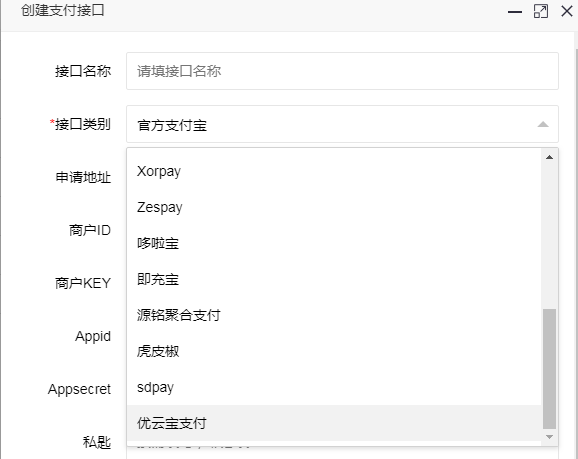Pick 虎皮椒 from the dropdown list
This screenshot has height=459, width=578.
click(334, 351)
